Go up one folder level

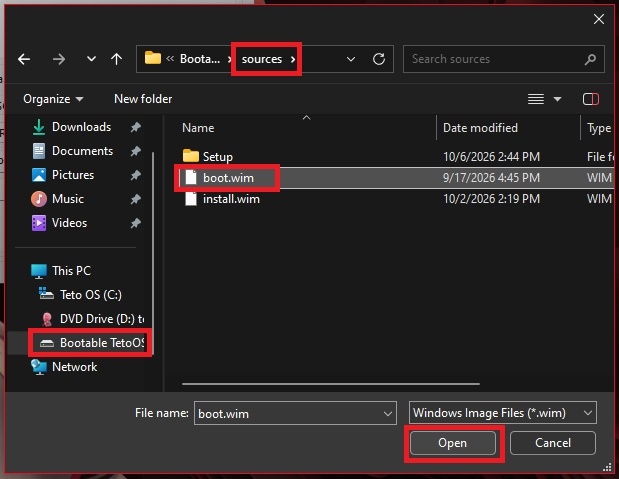(x=116, y=59)
